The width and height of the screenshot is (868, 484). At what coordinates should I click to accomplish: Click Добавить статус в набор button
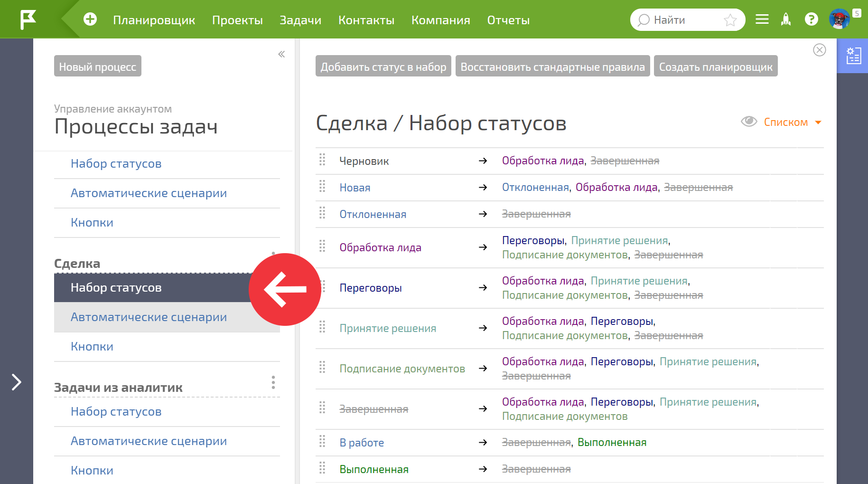pyautogui.click(x=383, y=66)
